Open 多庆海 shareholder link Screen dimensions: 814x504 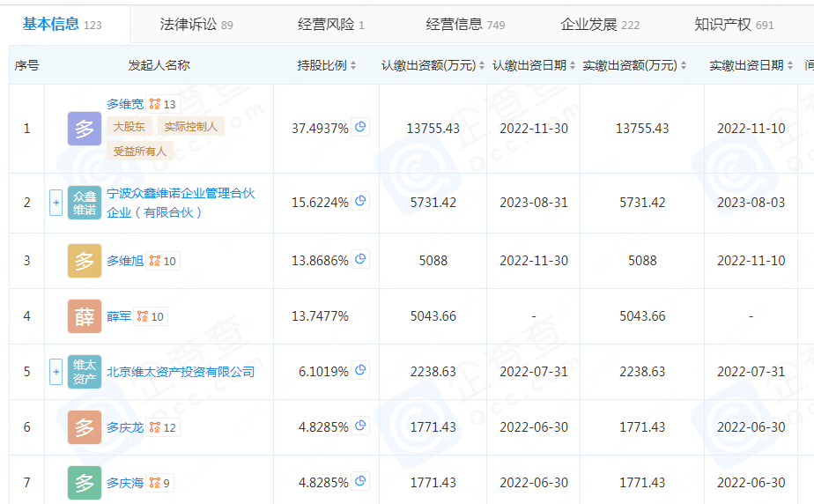tap(125, 483)
